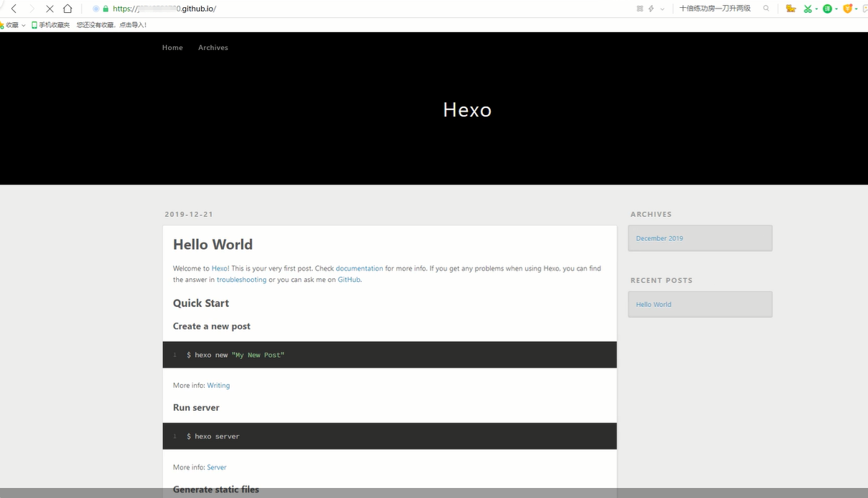Open the Server more info link
The height and width of the screenshot is (498, 868).
(217, 467)
